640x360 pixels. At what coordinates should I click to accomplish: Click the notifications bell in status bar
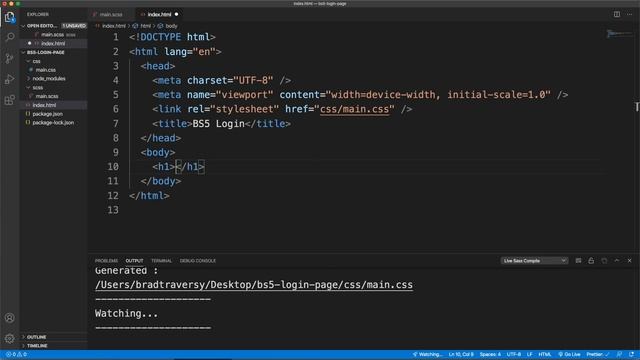click(x=631, y=354)
